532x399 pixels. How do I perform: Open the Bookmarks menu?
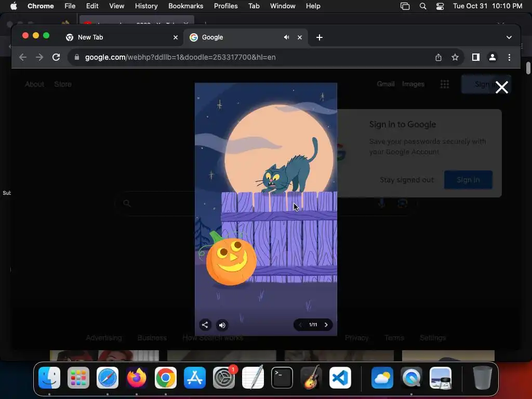point(185,6)
